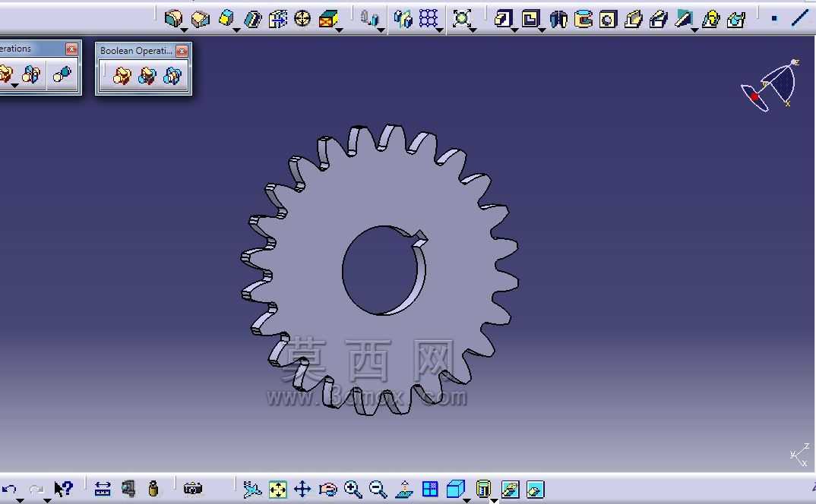Click the Zoom Out magnifier
This screenshot has height=504, width=816.
coord(378,490)
